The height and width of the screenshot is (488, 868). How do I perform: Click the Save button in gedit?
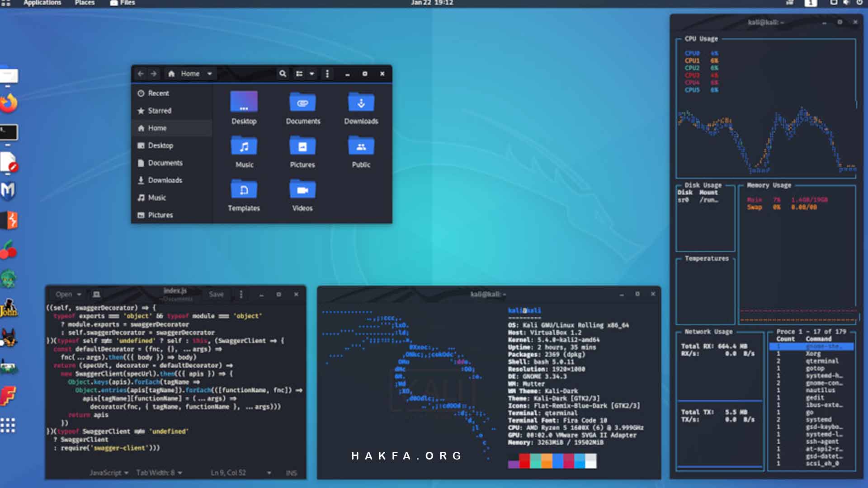pos(216,294)
